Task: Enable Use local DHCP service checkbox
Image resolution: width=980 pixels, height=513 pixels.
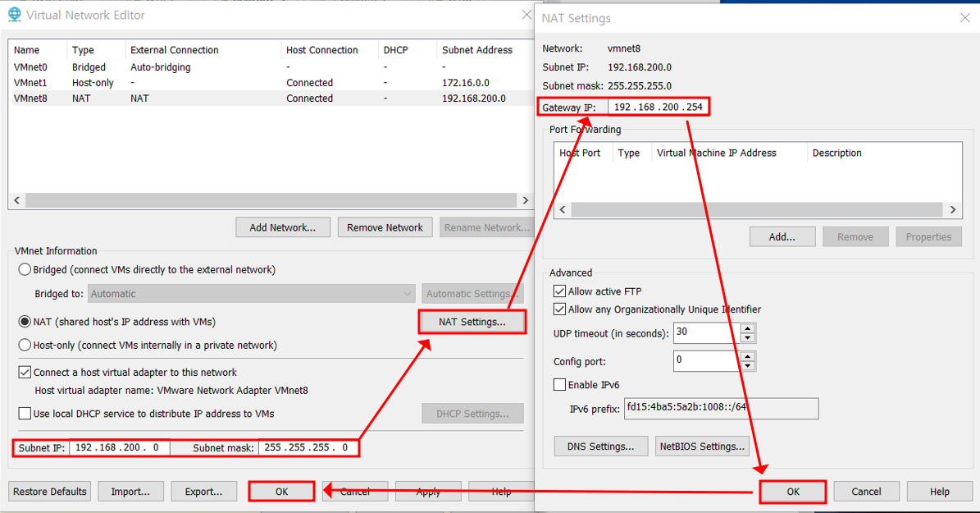Action: [x=25, y=414]
